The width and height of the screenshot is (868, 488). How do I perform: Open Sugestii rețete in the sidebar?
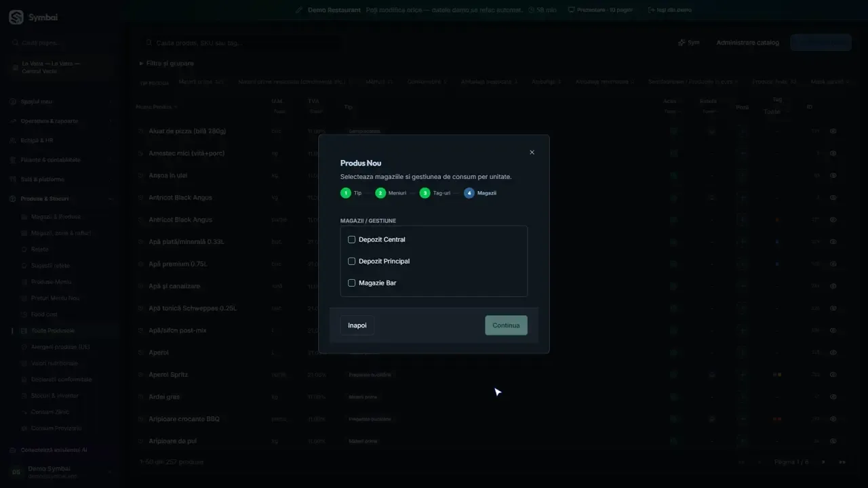coord(51,266)
